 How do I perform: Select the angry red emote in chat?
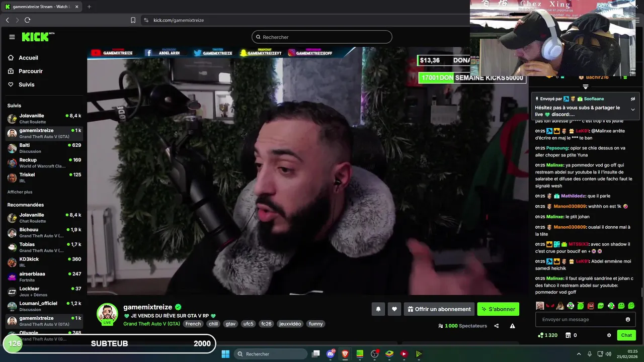click(x=591, y=306)
